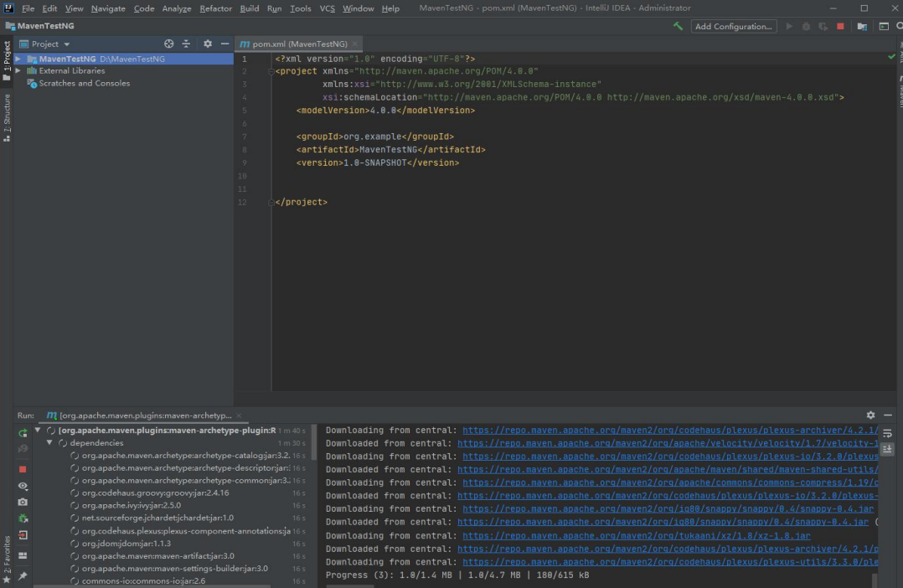Viewport: 903px width, 588px height.
Task: Open the xz-1.8.jar download link
Action: (637, 535)
